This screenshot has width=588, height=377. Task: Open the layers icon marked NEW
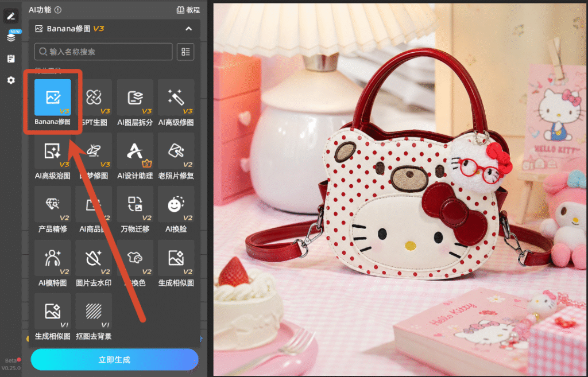(x=11, y=37)
